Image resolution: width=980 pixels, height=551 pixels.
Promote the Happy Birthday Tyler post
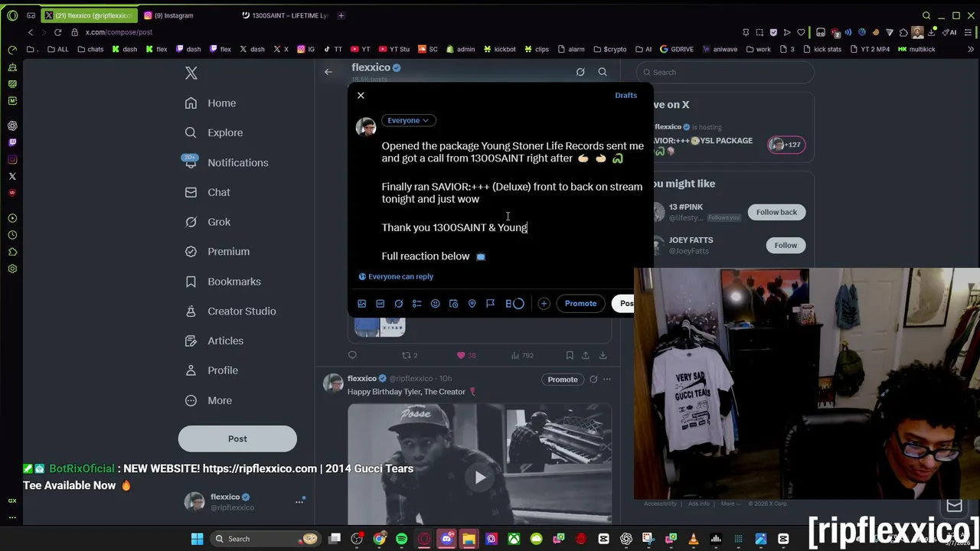[x=563, y=380]
